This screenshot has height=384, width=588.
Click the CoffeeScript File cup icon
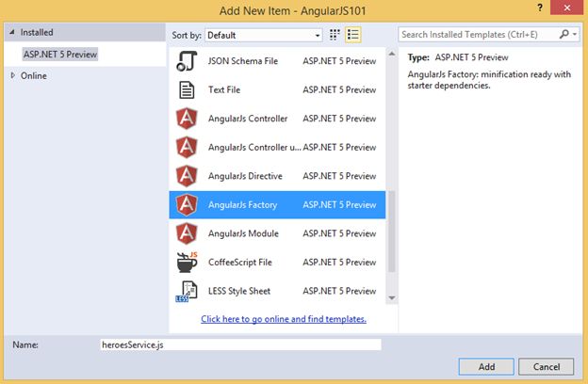tap(187, 263)
